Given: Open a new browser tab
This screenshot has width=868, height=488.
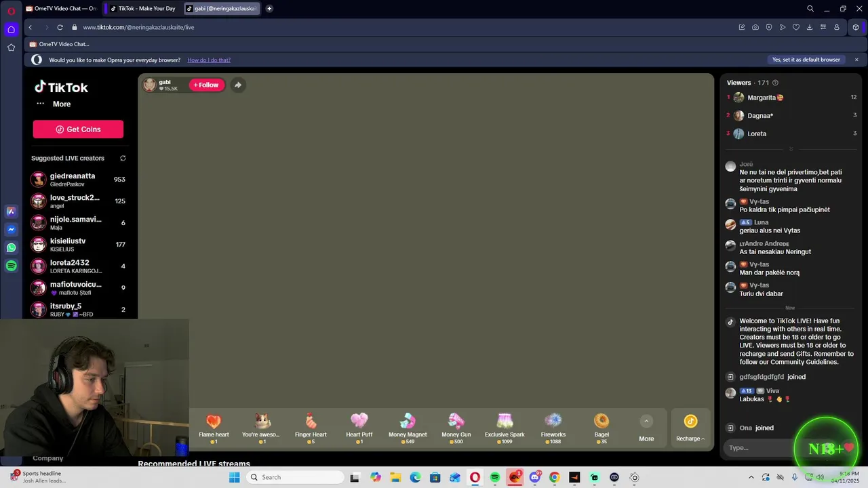Looking at the screenshot, I should (x=269, y=8).
